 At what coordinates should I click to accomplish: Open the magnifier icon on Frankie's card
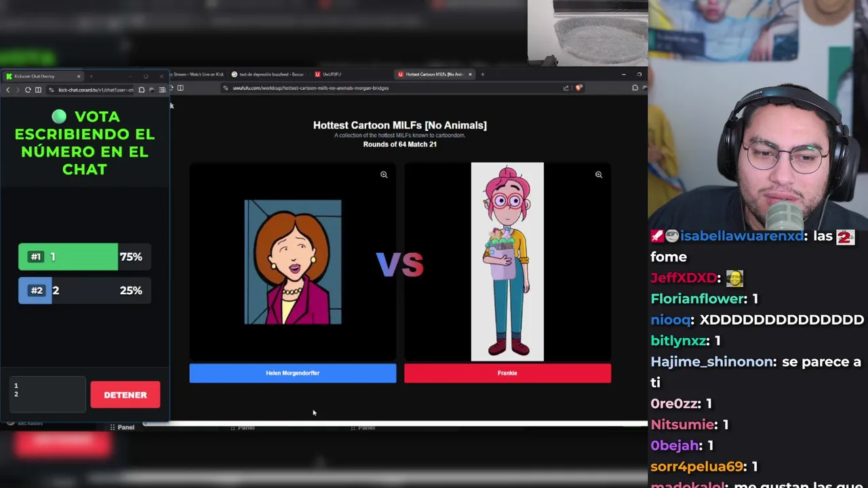point(599,175)
